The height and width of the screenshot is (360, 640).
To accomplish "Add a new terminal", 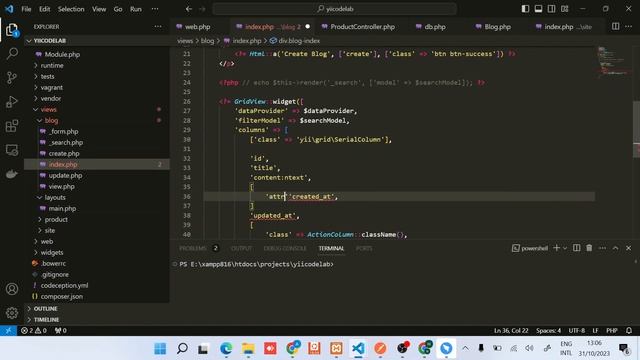I will (556, 248).
